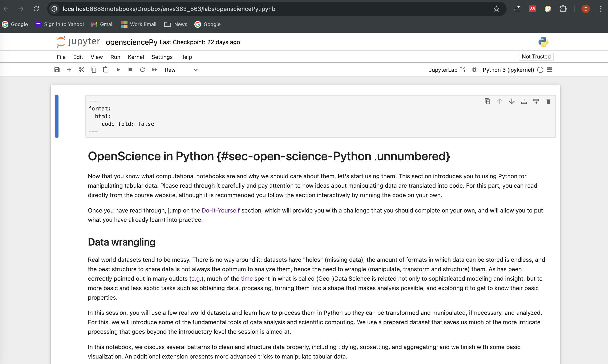This screenshot has height=364, width=608.
Task: Duplicate this cell using the cell toolbar icon
Action: pos(487,101)
